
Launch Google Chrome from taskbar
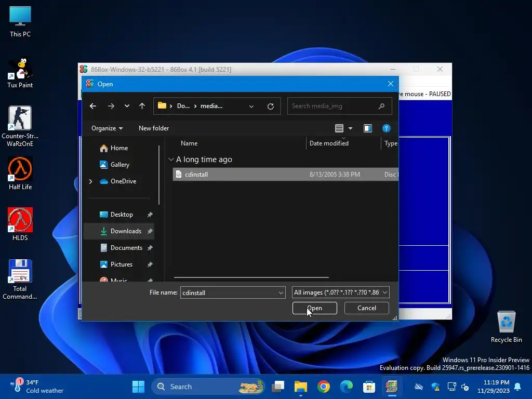323,387
